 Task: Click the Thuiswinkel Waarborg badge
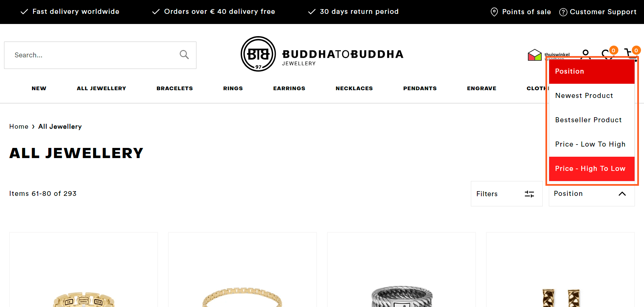[x=548, y=55]
